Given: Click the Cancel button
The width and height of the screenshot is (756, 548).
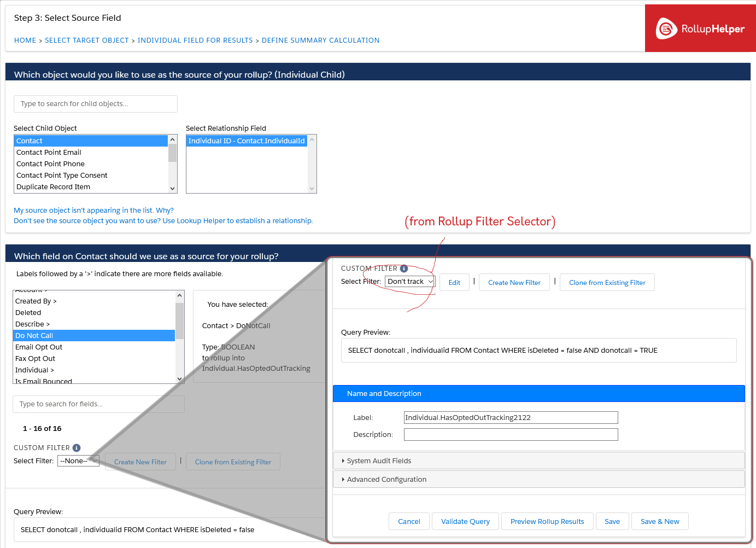Looking at the screenshot, I should click(409, 522).
